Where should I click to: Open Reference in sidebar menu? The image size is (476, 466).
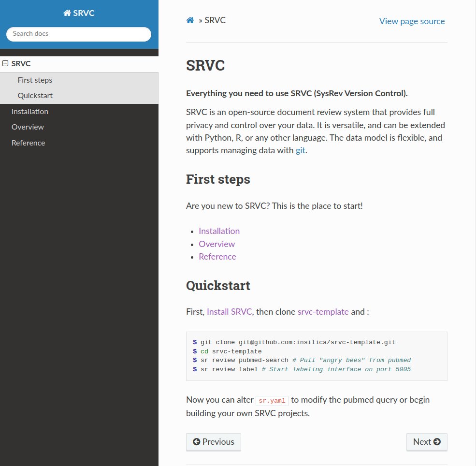28,143
